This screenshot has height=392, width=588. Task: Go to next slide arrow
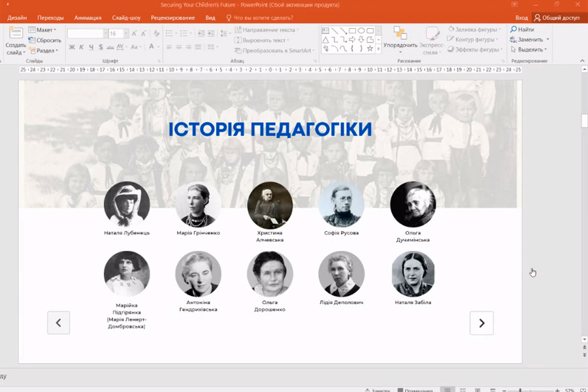point(482,323)
